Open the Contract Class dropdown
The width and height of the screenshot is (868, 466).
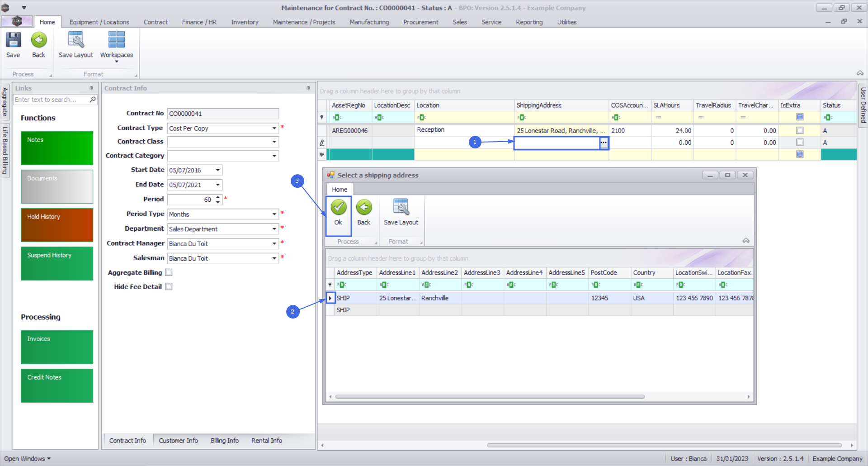(x=274, y=142)
